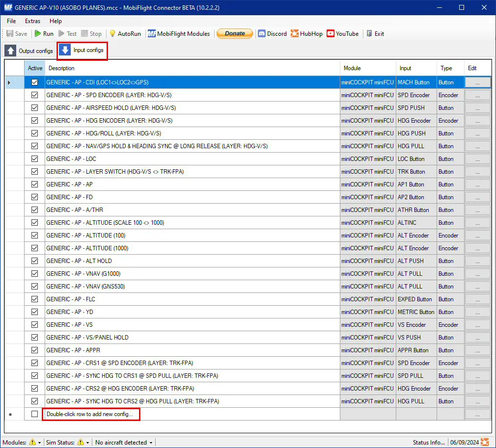The image size is (496, 448).
Task: Open Edit button for GENERIC - AP - AP row
Action: (x=477, y=184)
